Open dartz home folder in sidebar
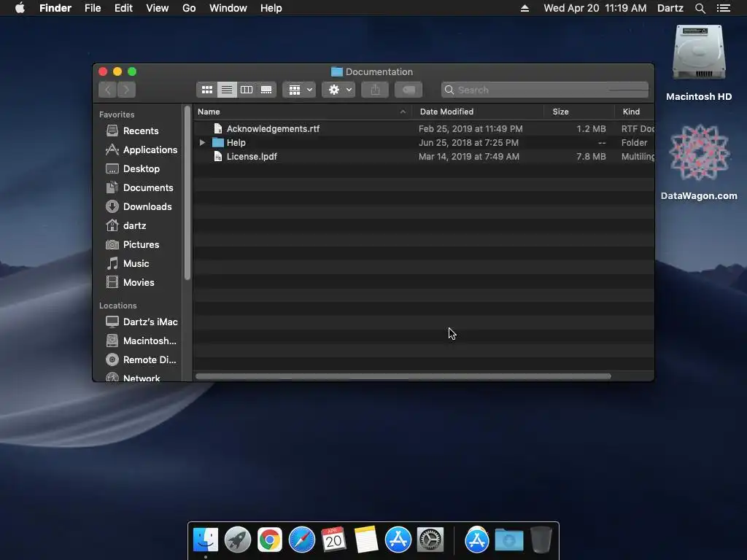The height and width of the screenshot is (560, 747). (x=125, y=226)
